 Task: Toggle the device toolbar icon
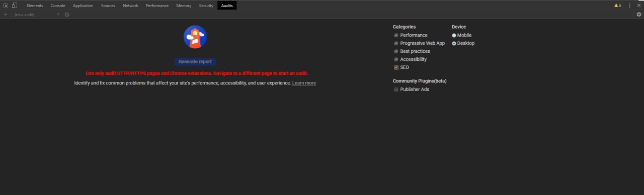pos(14,6)
